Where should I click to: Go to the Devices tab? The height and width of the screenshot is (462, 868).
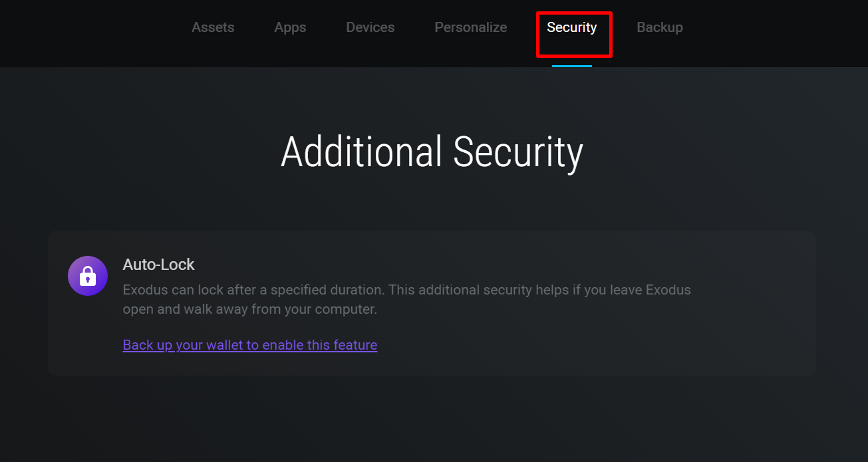click(370, 27)
